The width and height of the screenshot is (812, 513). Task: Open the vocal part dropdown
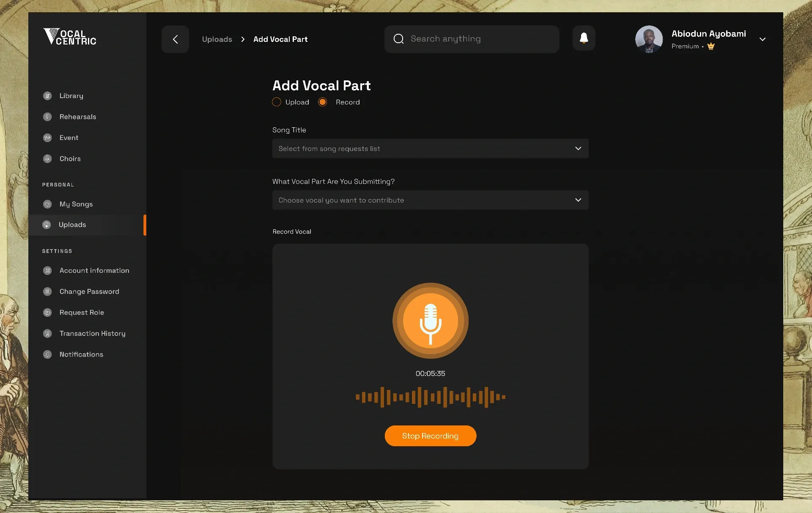(430, 200)
